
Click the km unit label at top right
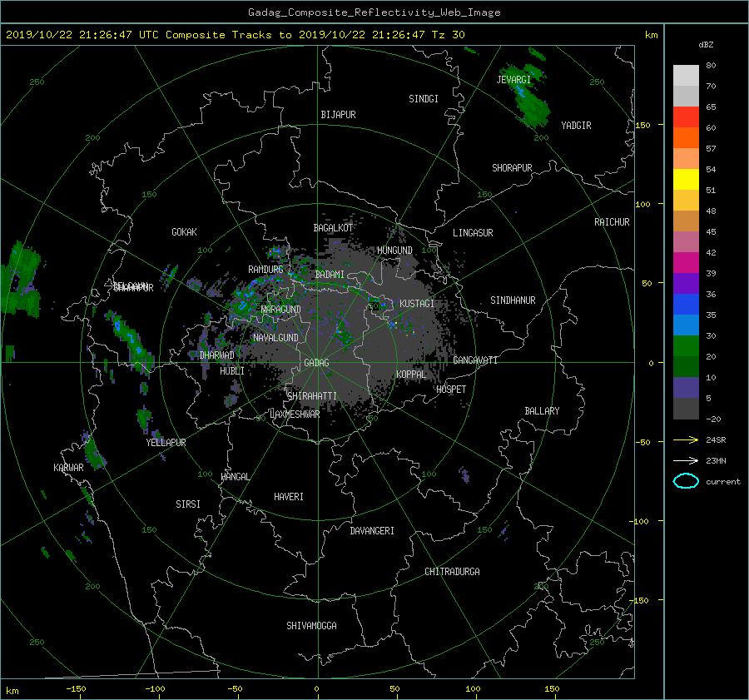pyautogui.click(x=651, y=35)
